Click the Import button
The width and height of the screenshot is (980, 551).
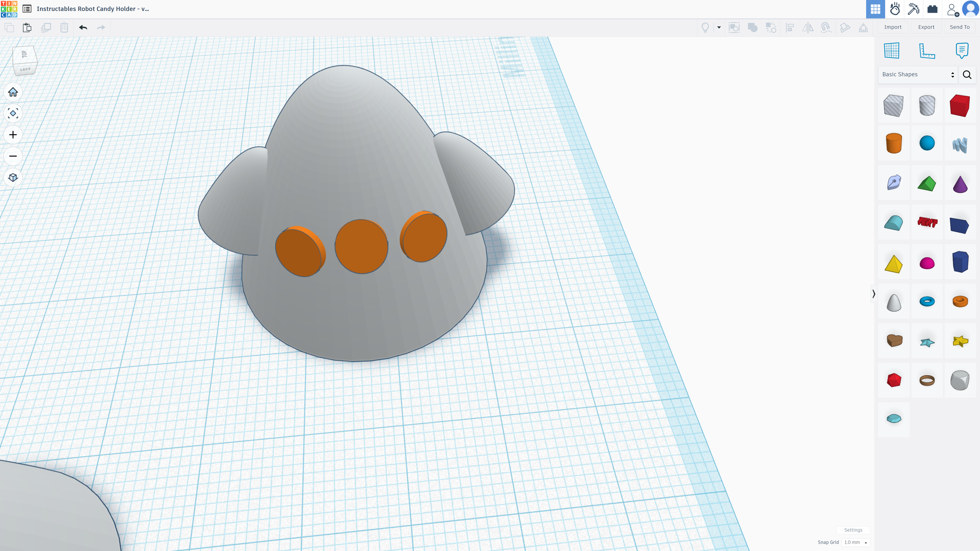[x=893, y=27]
